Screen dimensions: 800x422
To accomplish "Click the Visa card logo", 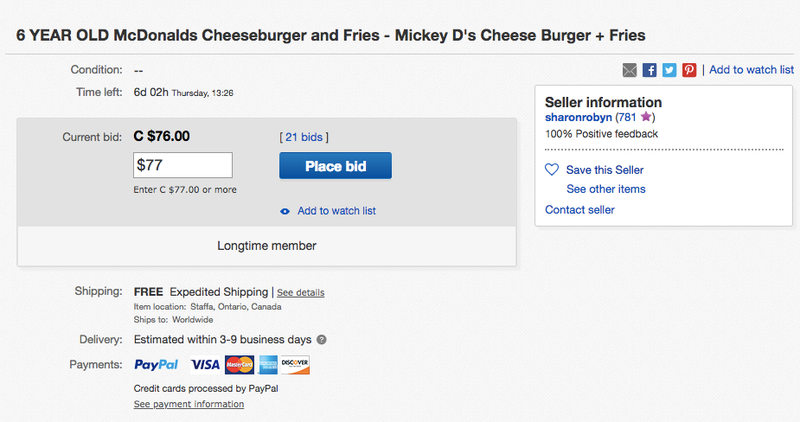I will (x=205, y=365).
